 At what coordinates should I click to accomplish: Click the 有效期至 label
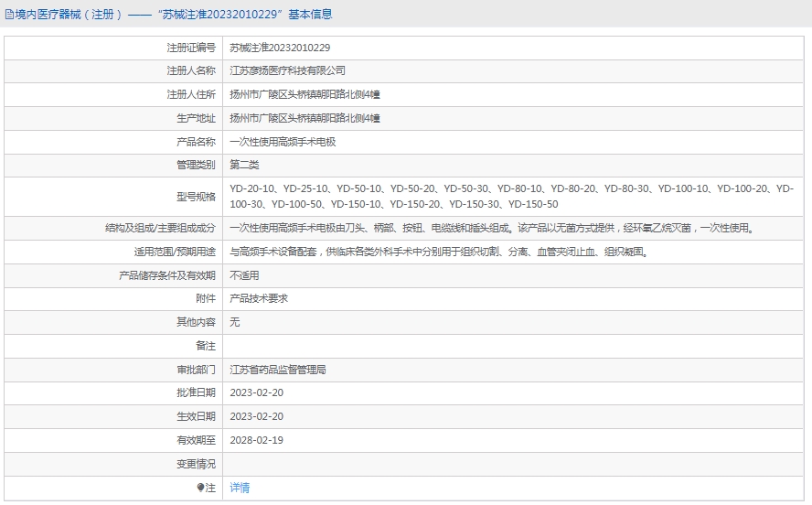(196, 441)
